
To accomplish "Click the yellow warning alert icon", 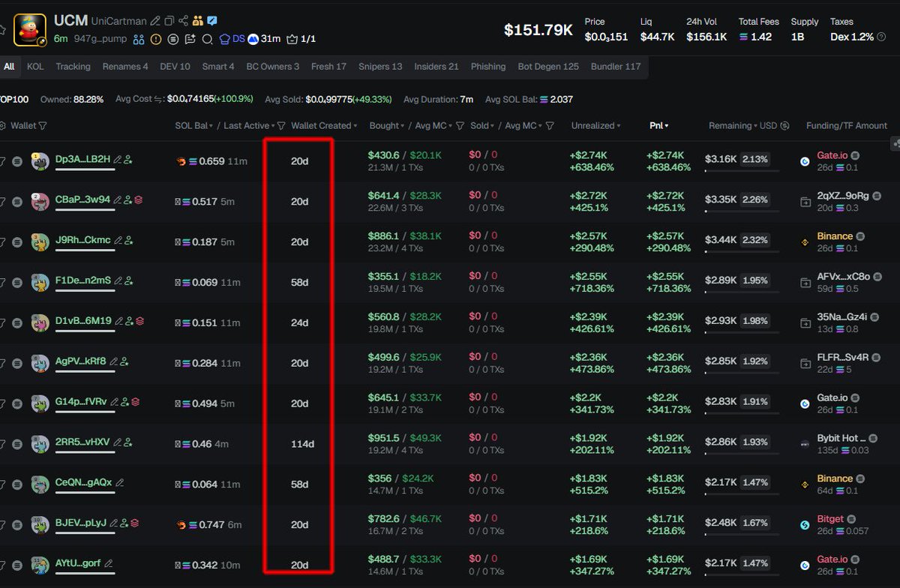I will pos(156,39).
